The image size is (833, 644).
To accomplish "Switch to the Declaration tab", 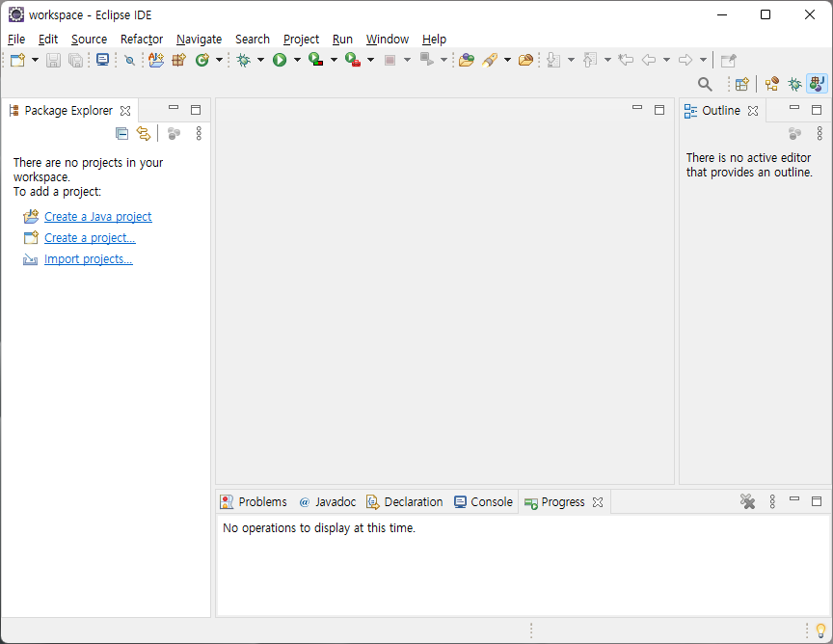I will [405, 502].
